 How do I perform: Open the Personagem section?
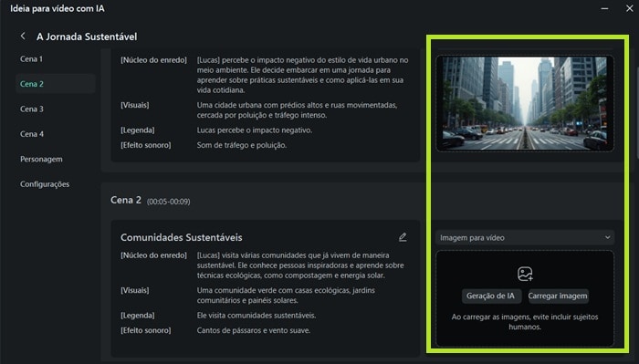click(x=41, y=160)
